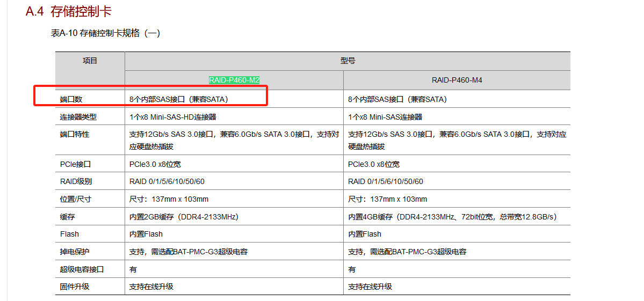
Task: Click RAID 0/1/5/6/10/50/60 under RAID-P460-M2
Action: point(167,182)
